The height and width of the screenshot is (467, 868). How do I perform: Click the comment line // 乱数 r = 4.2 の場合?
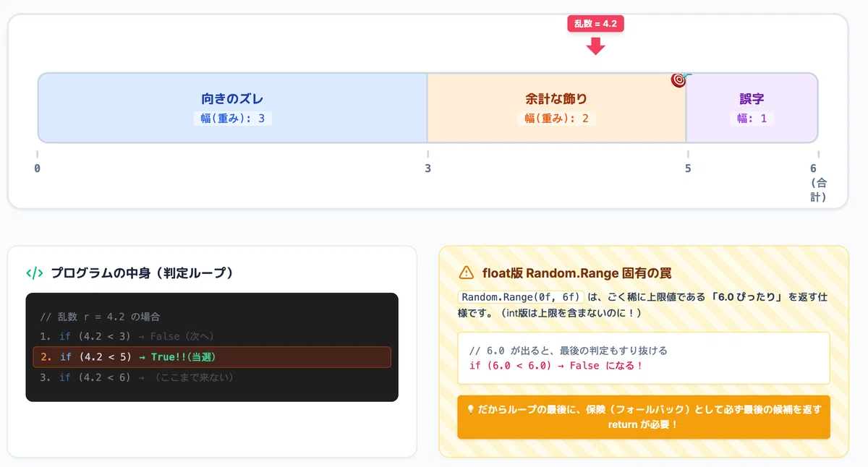(x=100, y=317)
